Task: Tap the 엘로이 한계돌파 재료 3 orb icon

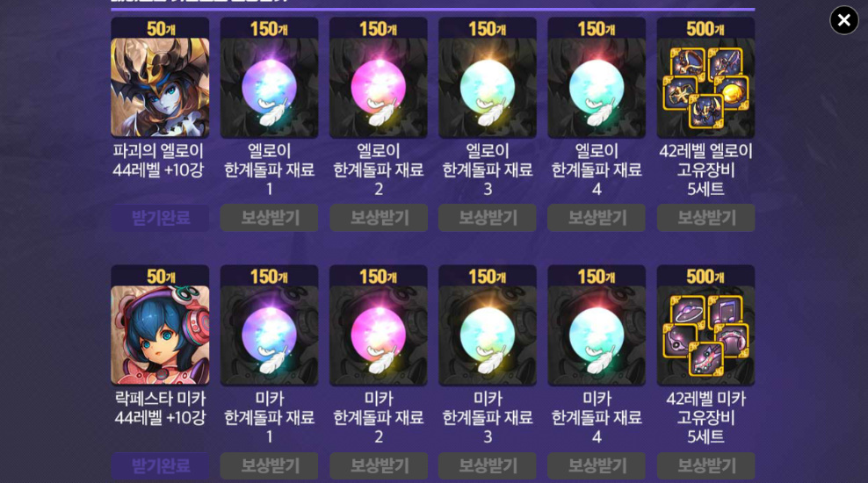Action: (487, 88)
